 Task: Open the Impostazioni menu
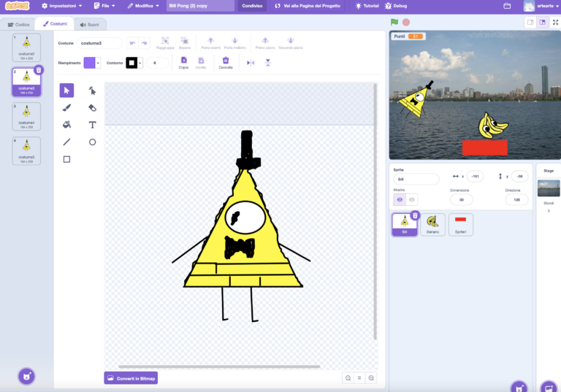pyautogui.click(x=62, y=6)
